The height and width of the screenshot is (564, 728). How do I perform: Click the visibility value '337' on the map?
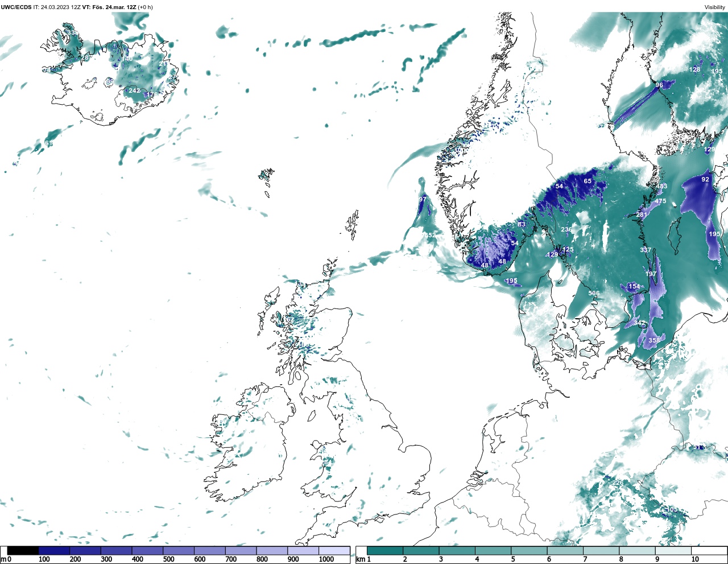click(646, 250)
